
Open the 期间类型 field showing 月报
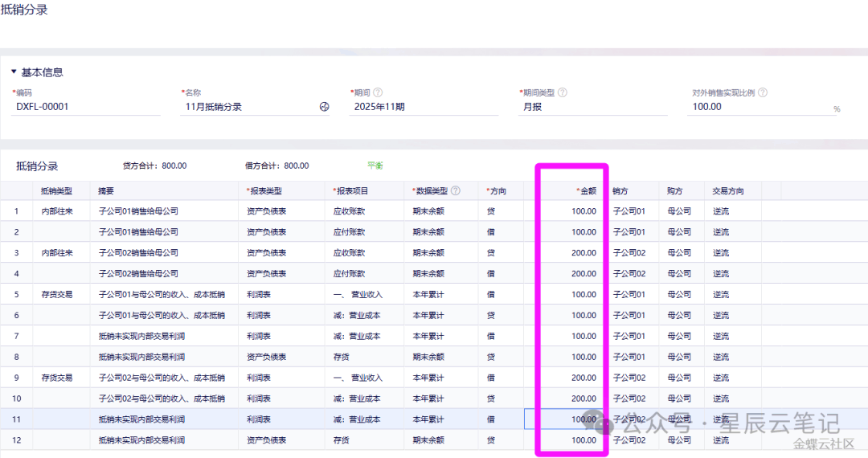click(x=593, y=107)
